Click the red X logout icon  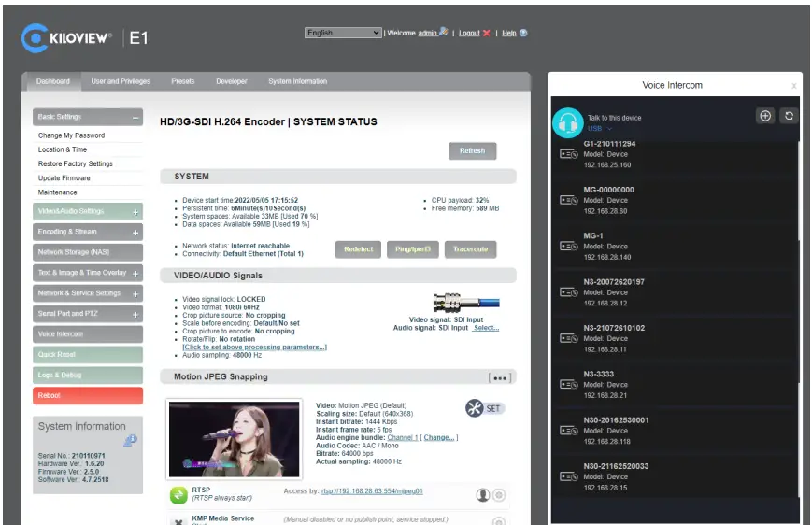click(486, 33)
